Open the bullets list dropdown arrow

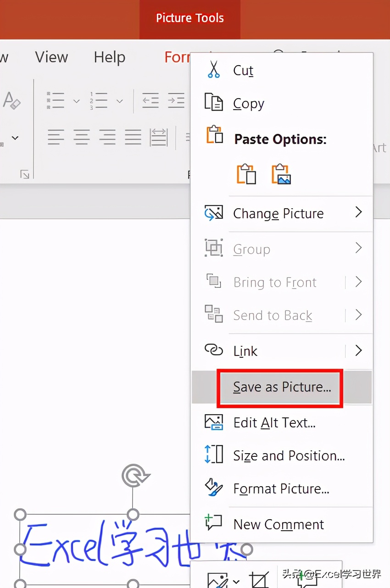tap(77, 101)
